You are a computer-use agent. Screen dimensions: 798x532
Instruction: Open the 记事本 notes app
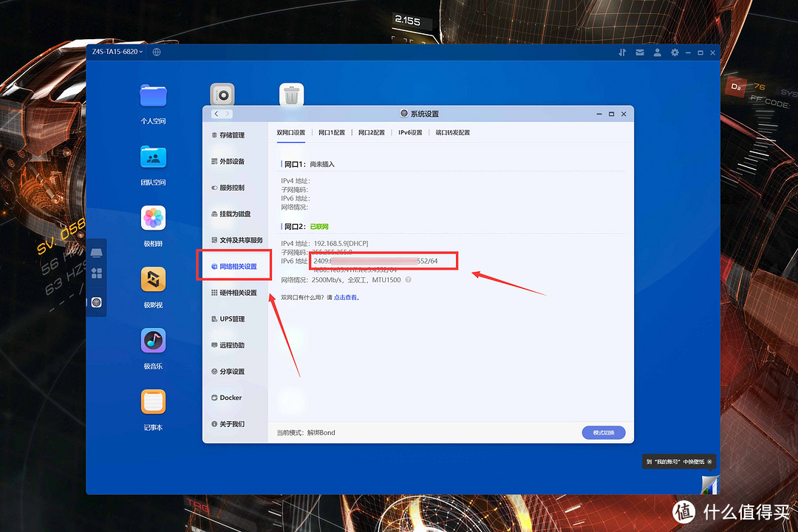click(x=152, y=401)
